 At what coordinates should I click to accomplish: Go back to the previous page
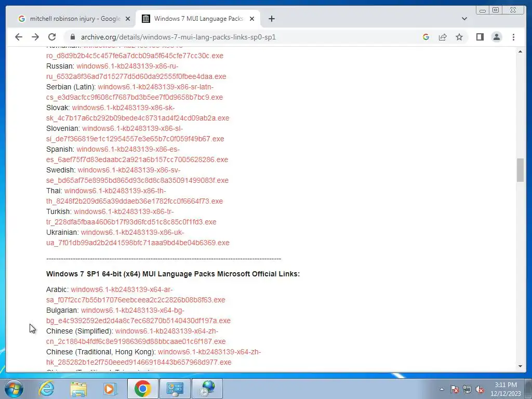pyautogui.click(x=19, y=37)
